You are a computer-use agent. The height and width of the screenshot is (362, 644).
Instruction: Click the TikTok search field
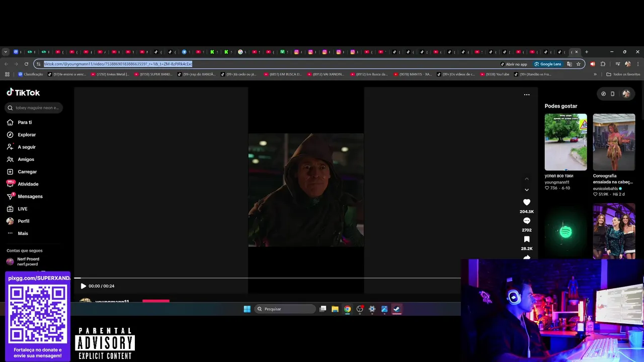(34, 108)
